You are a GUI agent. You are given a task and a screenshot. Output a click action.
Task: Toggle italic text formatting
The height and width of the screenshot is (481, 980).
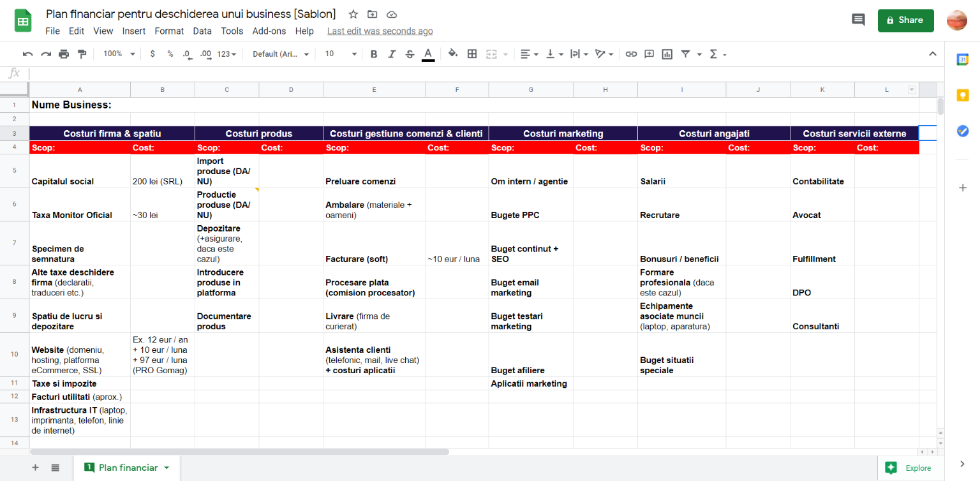(392, 54)
